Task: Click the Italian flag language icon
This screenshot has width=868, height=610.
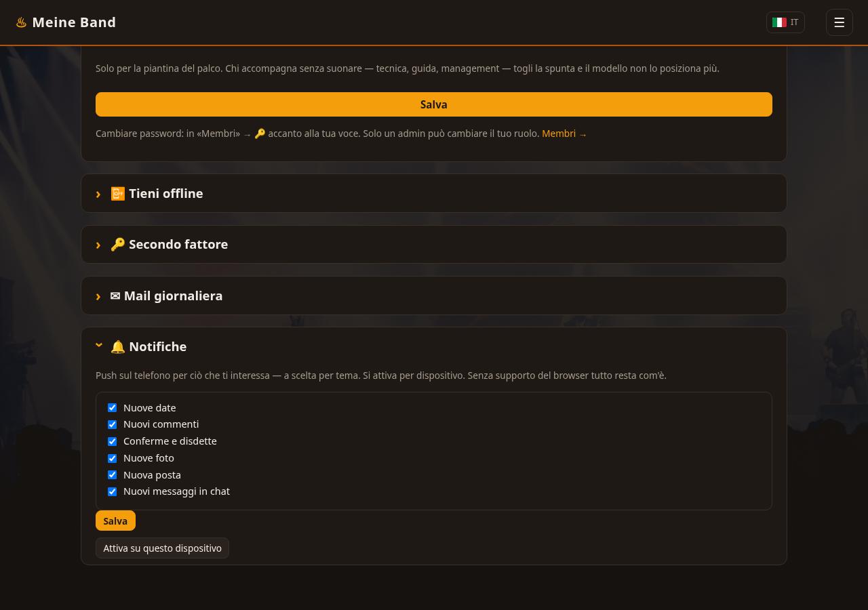Action: coord(779,22)
